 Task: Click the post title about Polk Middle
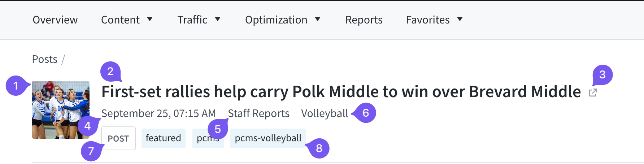click(341, 92)
